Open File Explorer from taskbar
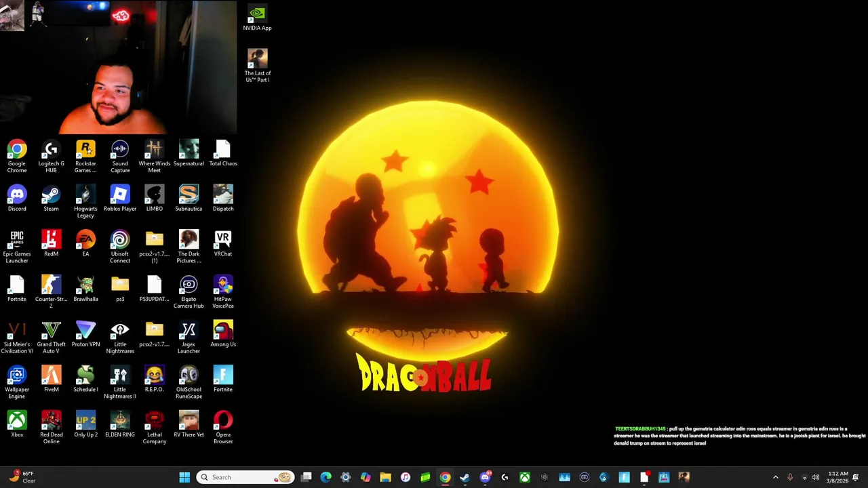The width and height of the screenshot is (868, 488). 385,477
